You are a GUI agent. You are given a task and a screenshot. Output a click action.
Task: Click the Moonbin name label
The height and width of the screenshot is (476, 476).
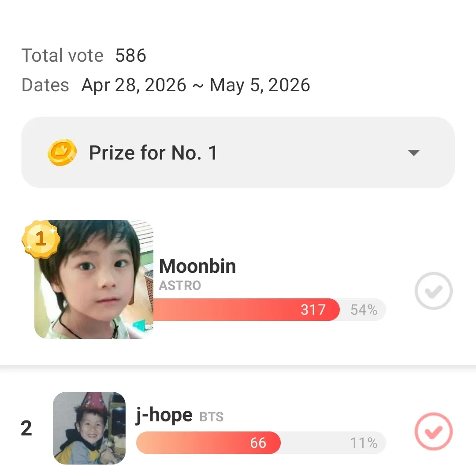coord(197,266)
